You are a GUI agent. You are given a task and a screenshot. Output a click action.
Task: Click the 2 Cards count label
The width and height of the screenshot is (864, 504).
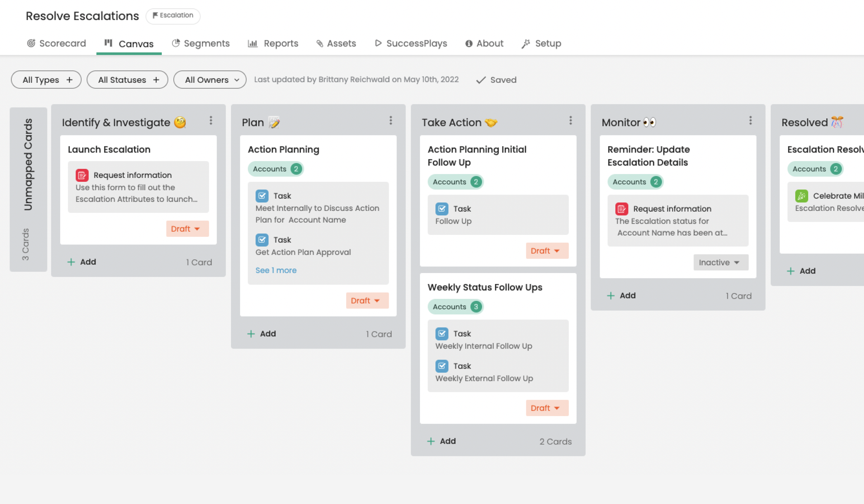pos(555,442)
